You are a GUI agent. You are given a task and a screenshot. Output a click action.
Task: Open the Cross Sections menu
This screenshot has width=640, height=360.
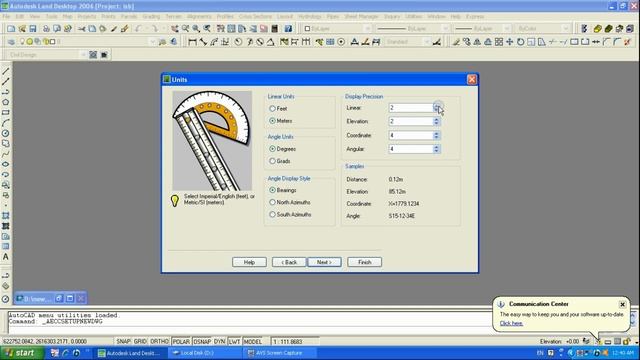[x=255, y=17]
